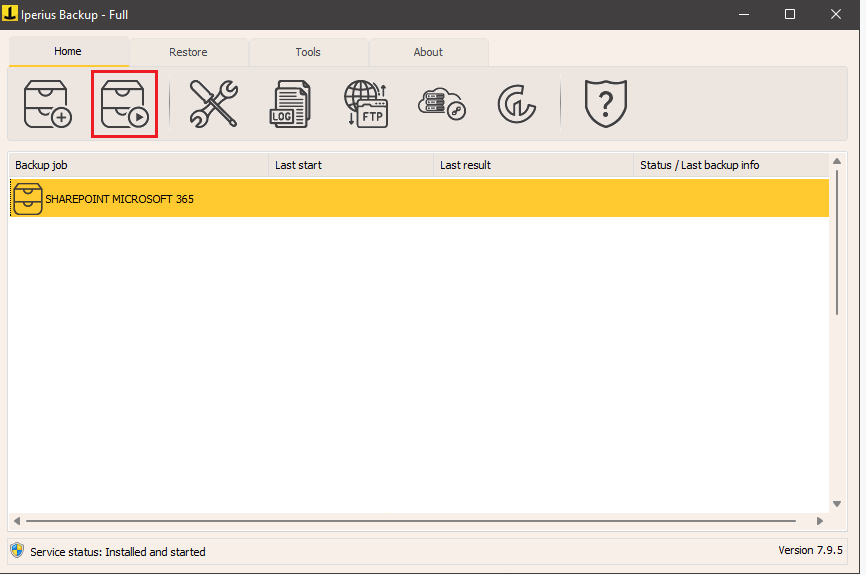The image size is (866, 575).
Task: Click the vertical scrollbar thumb
Action: 837,242
